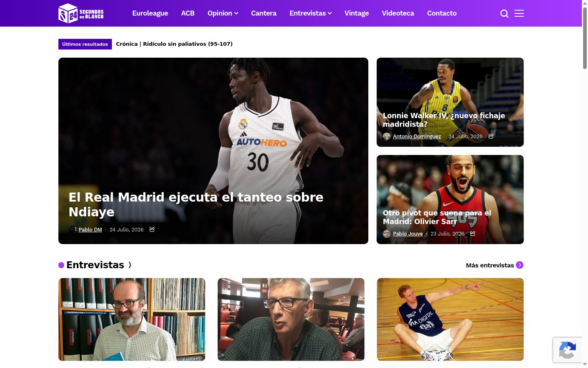Click Pablo DM author avatar
Image resolution: width=588 pixels, height=368 pixels.
[x=73, y=229]
